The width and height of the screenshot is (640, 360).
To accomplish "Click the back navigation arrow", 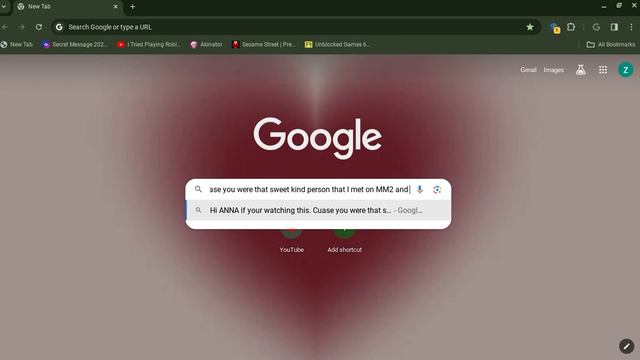I will (x=5, y=27).
